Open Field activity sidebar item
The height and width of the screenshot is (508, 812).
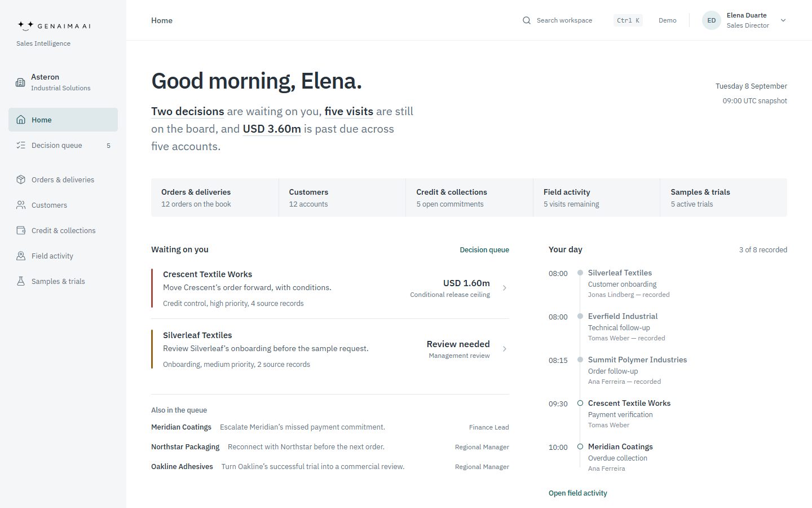[63, 256]
